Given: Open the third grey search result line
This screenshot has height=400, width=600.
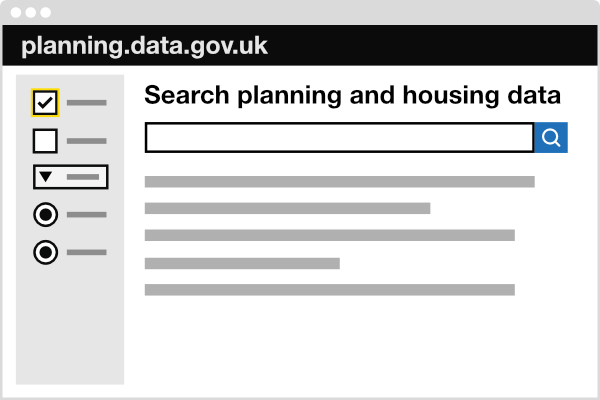Looking at the screenshot, I should click(x=329, y=235).
